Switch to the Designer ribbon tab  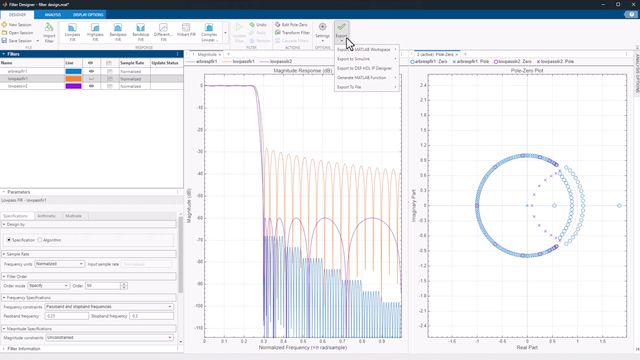click(x=17, y=15)
